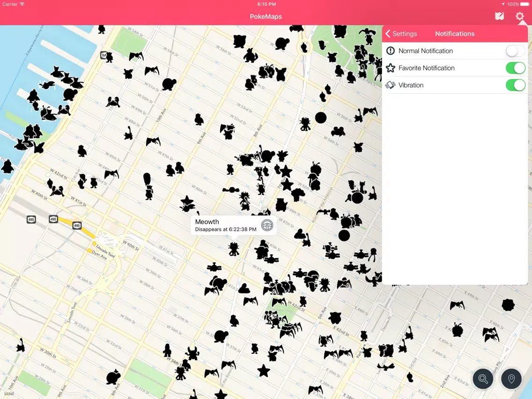
Task: Go back to Settings
Action: 401,34
